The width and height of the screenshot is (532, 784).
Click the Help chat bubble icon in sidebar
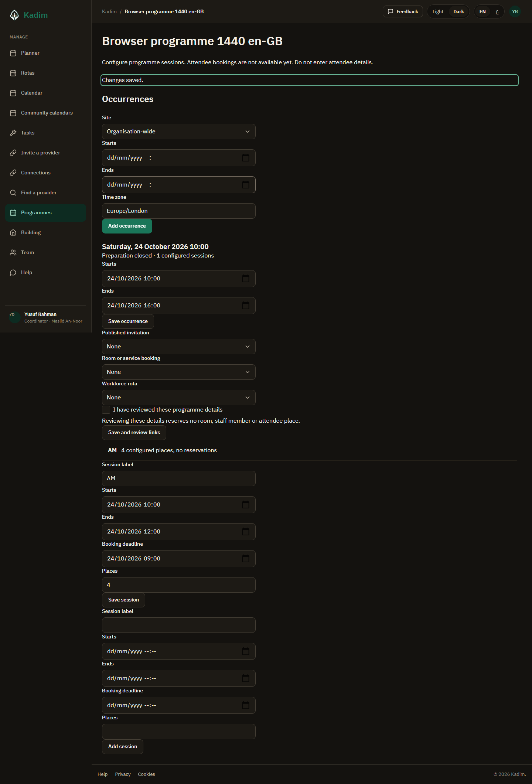[x=13, y=272]
